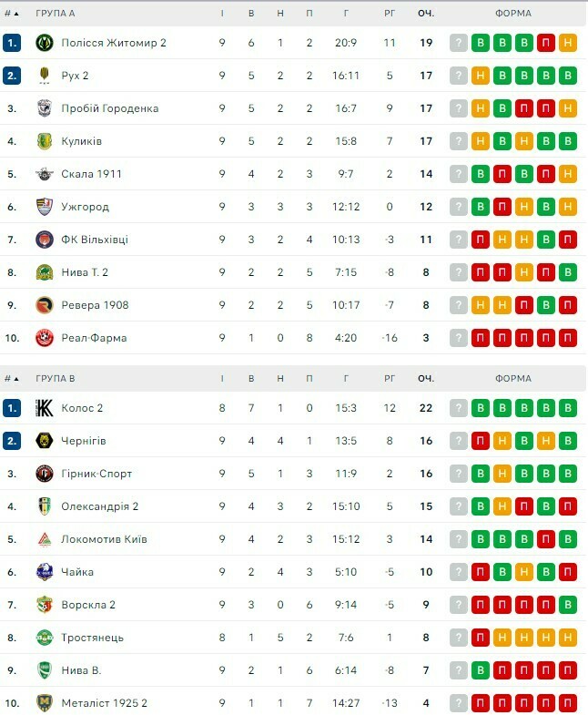This screenshot has height=715, width=588.
Task: Click Колос 2's question-mark upcoming match badge
Action: click(x=459, y=408)
